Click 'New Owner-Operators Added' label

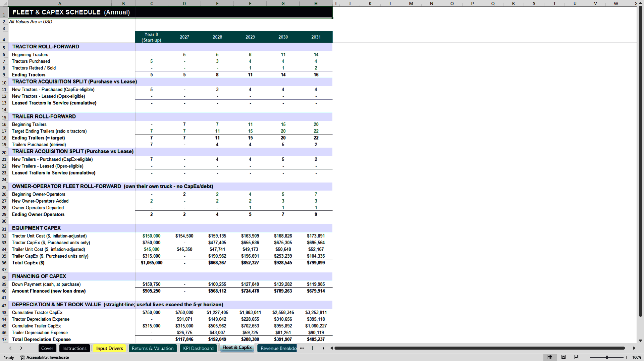[40, 201]
